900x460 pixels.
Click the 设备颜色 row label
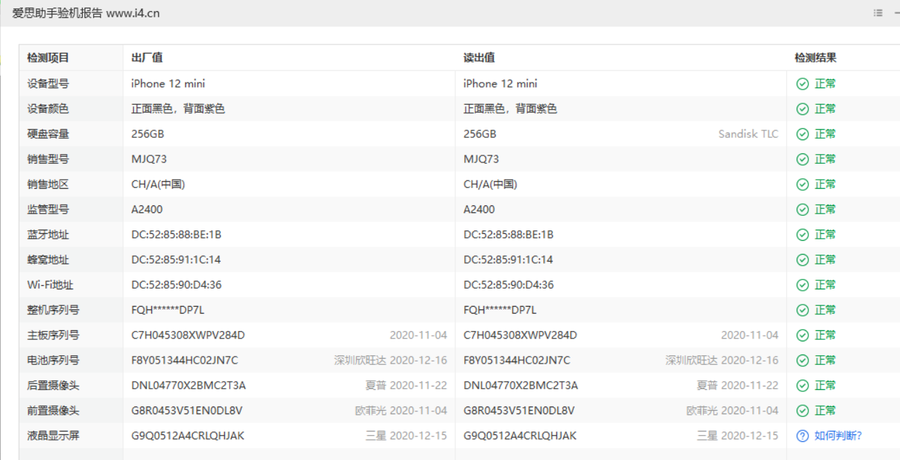point(48,109)
